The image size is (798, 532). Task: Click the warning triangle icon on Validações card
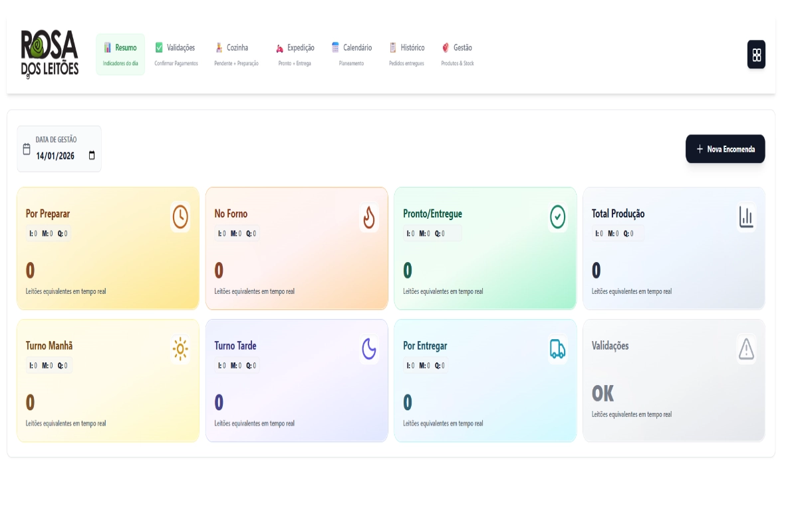coord(746,348)
